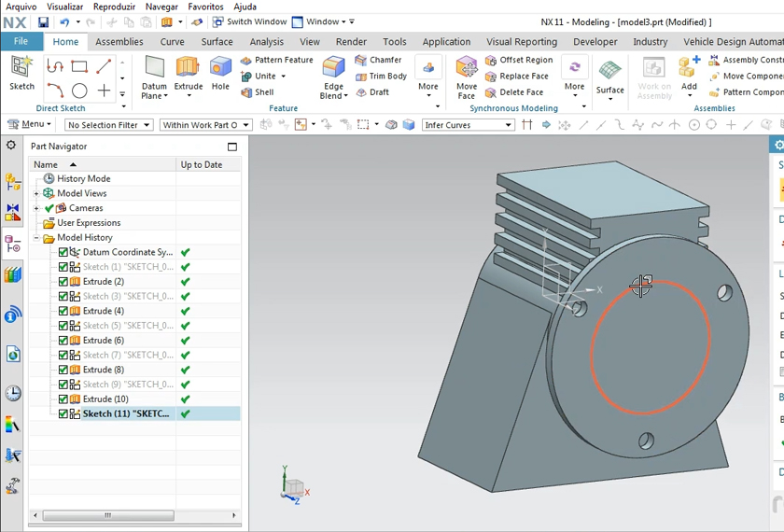Click the File button
This screenshot has height=532, width=784.
coord(21,42)
